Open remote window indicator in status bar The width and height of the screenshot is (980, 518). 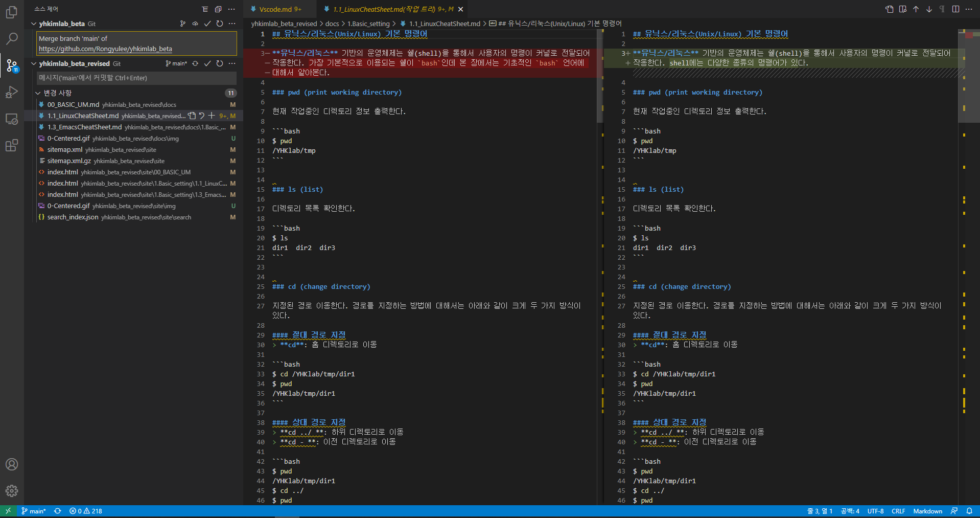[8, 511]
